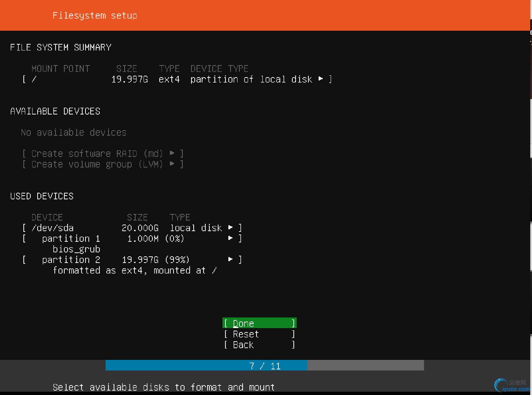Viewport: 532px width, 395px height.
Task: Click Create software RAID (md)
Action: click(103, 154)
